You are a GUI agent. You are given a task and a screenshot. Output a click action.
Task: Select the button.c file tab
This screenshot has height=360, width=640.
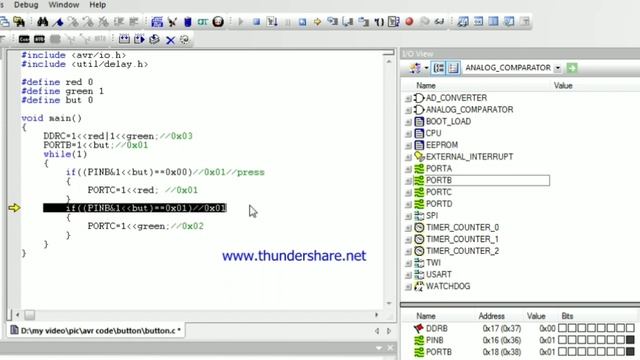click(x=96, y=331)
